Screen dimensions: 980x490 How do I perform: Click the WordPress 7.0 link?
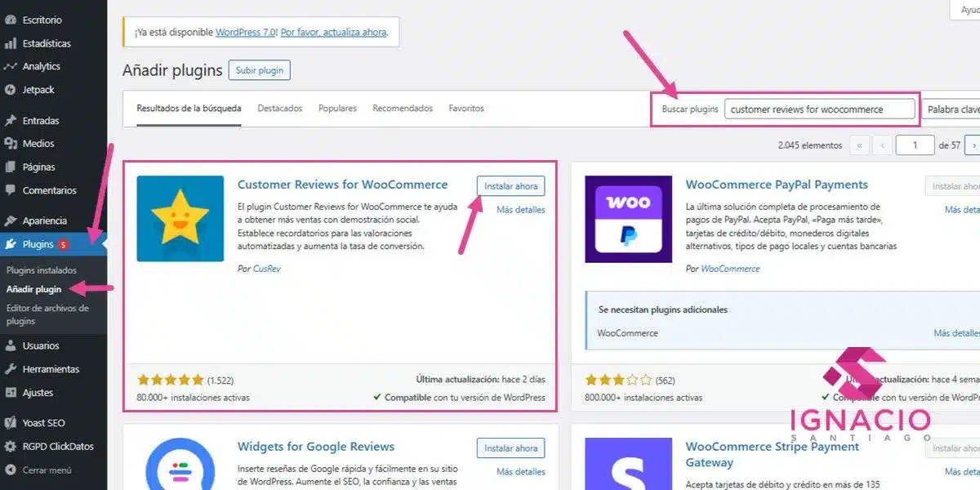click(246, 33)
